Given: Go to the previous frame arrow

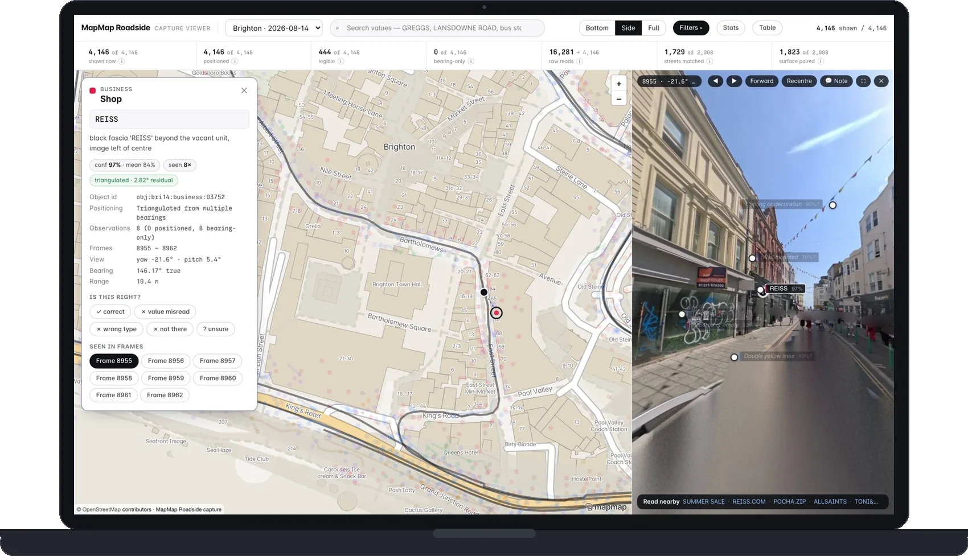Looking at the screenshot, I should [x=716, y=81].
